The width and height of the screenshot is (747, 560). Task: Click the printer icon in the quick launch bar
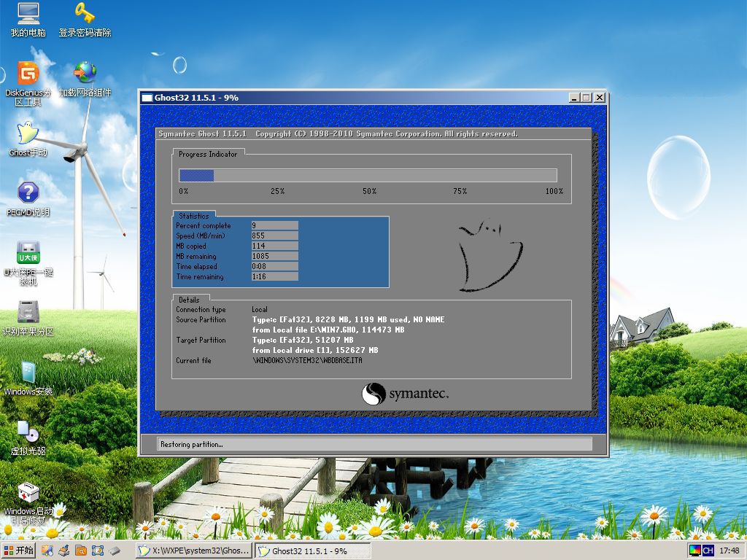coord(63,551)
